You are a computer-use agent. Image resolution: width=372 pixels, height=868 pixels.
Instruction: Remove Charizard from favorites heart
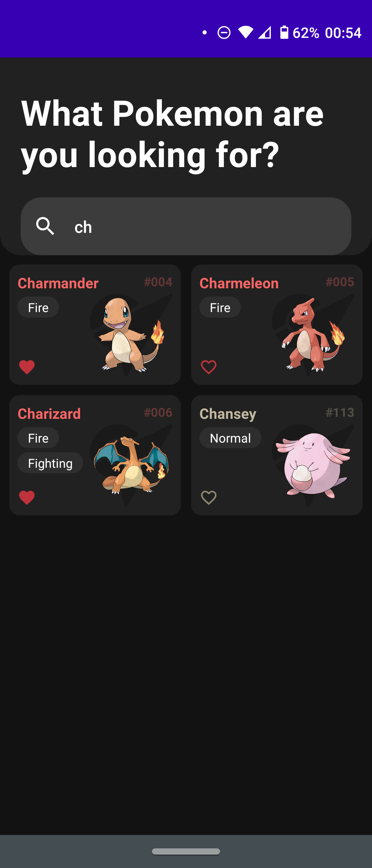click(27, 498)
